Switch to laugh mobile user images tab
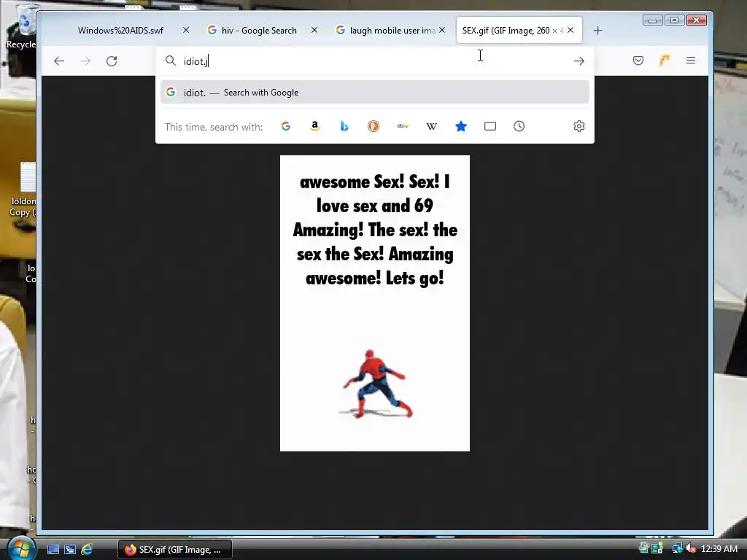Image resolution: width=747 pixels, height=560 pixels. [386, 31]
